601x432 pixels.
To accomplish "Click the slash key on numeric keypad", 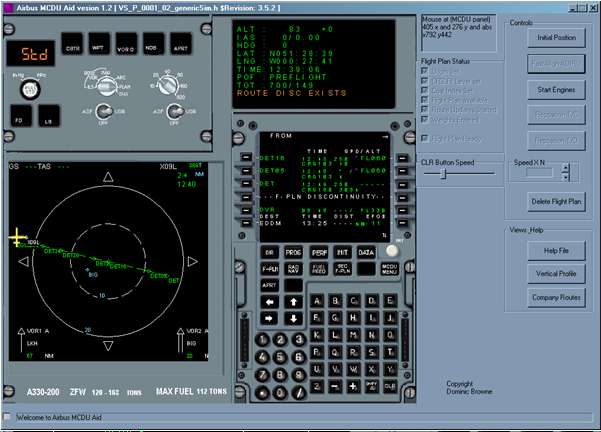I will click(299, 393).
